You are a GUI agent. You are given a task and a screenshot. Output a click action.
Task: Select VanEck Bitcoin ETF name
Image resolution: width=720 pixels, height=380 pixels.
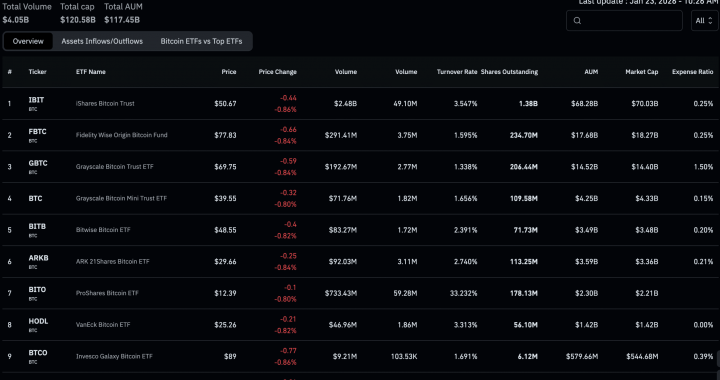tap(103, 324)
